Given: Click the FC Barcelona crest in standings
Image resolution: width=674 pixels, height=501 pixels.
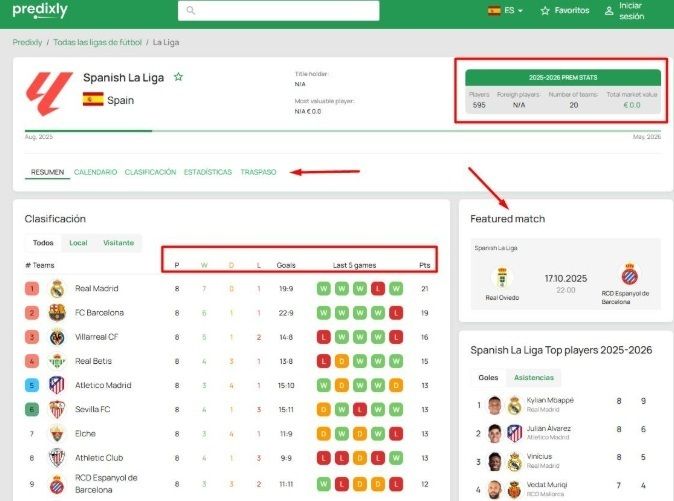Looking at the screenshot, I should [x=57, y=313].
